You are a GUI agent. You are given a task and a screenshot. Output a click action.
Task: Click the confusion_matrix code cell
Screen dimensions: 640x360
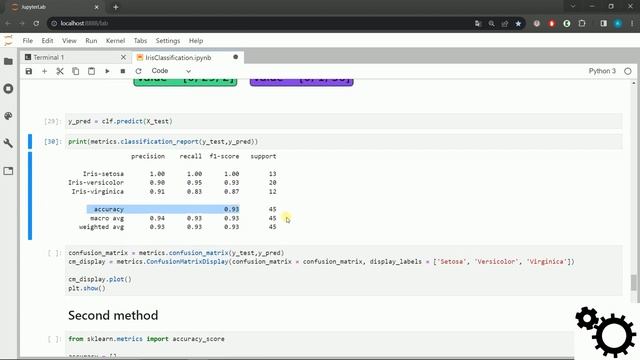click(343, 271)
